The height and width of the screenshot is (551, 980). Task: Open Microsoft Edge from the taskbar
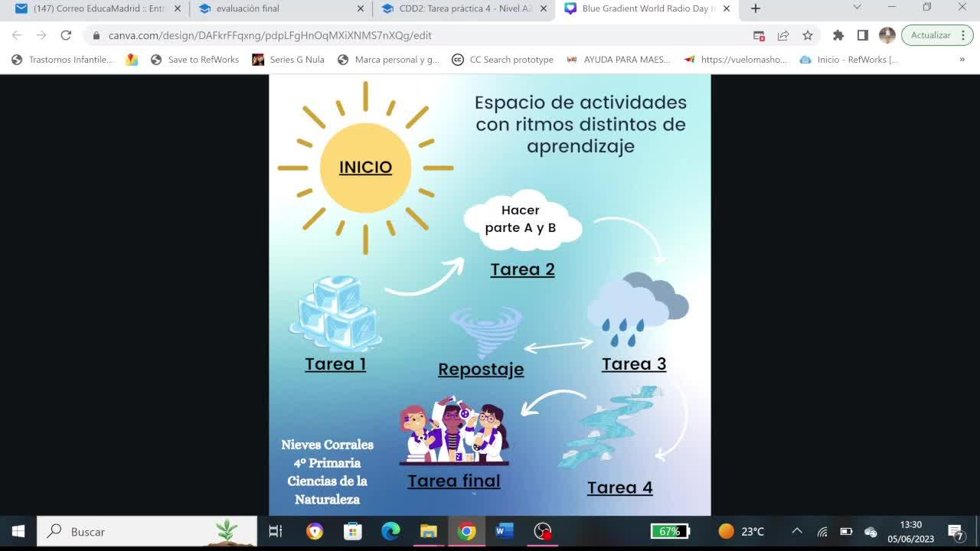coord(390,531)
